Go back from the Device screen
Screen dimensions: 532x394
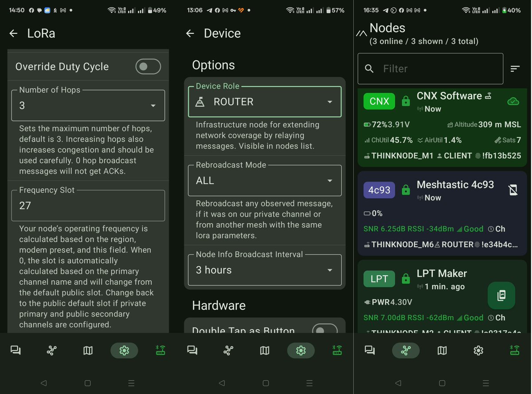(190, 34)
